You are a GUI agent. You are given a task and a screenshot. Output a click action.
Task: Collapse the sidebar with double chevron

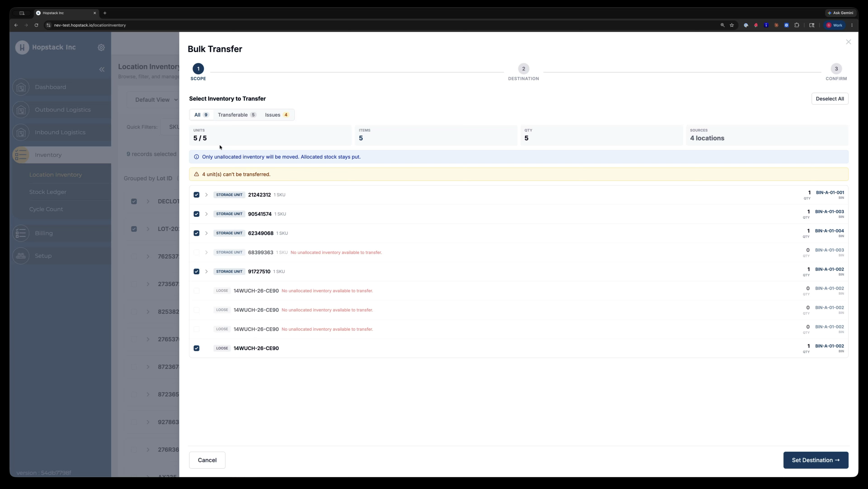[102, 70]
